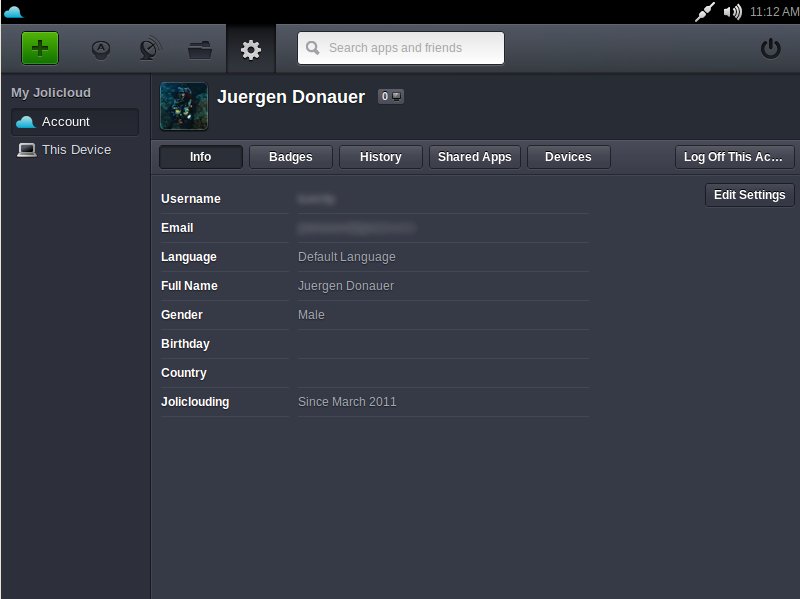Open the settings gear icon
Image resolution: width=800 pixels, height=599 pixels.
251,49
